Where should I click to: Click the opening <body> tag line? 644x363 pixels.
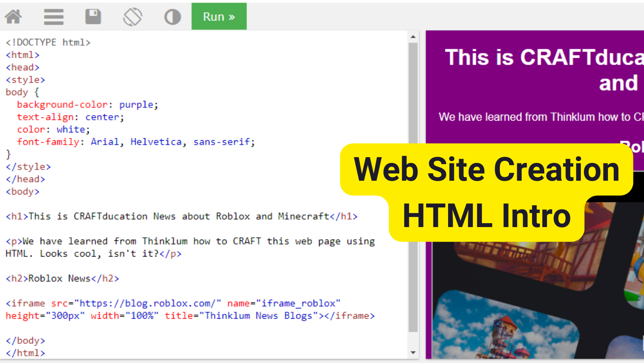click(x=23, y=192)
